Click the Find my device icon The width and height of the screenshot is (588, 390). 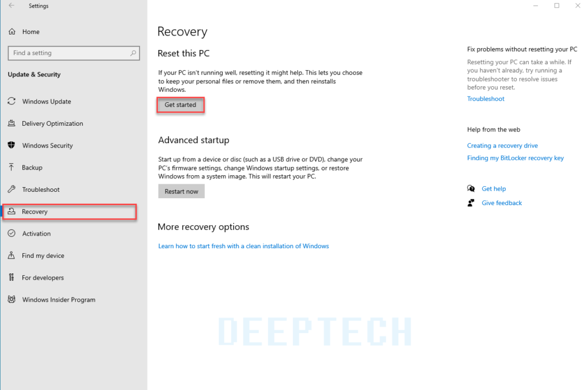pyautogui.click(x=11, y=256)
